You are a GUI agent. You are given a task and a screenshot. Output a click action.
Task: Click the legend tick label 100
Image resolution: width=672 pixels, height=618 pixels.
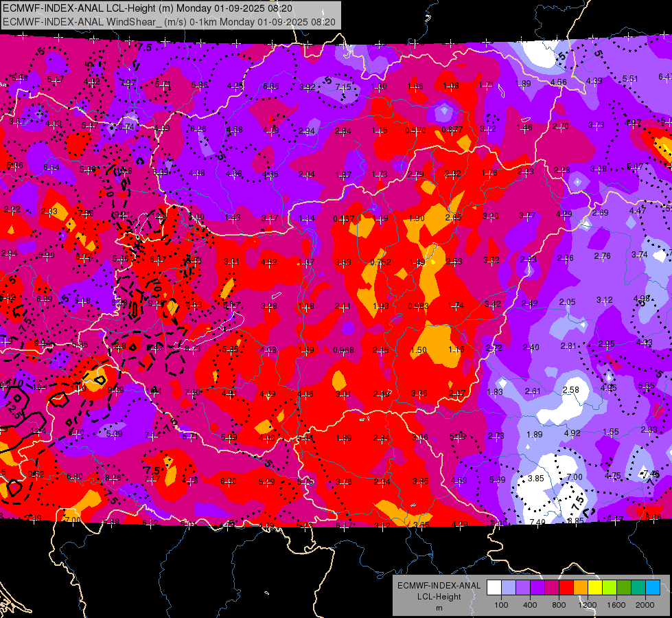(501, 605)
